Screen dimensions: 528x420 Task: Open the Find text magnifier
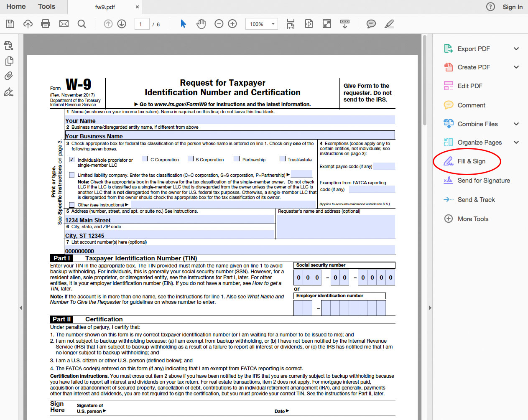click(x=82, y=24)
